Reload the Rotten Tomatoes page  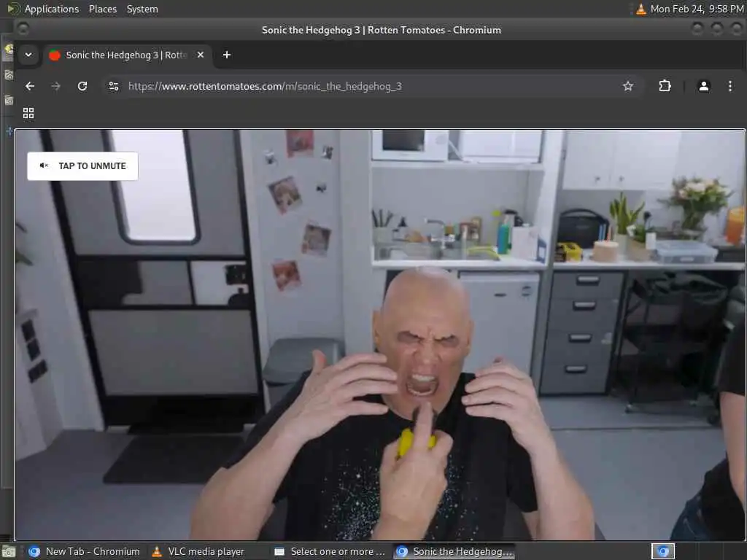coord(82,86)
